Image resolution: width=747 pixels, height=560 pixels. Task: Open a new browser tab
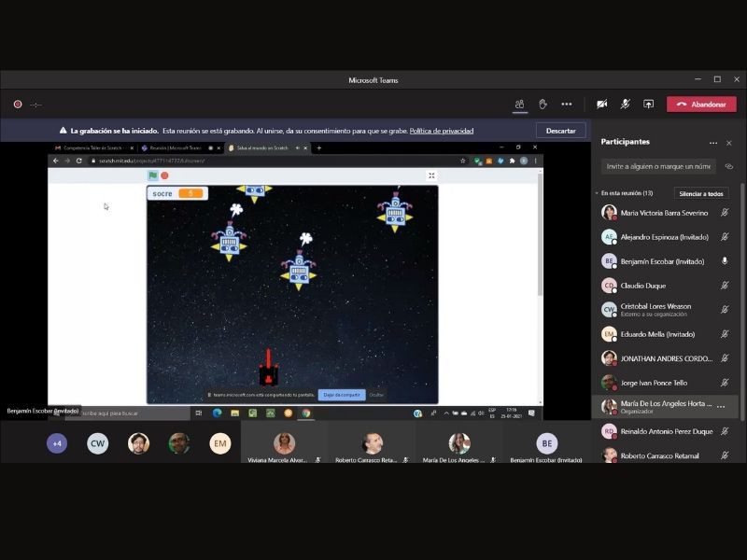[x=319, y=148]
